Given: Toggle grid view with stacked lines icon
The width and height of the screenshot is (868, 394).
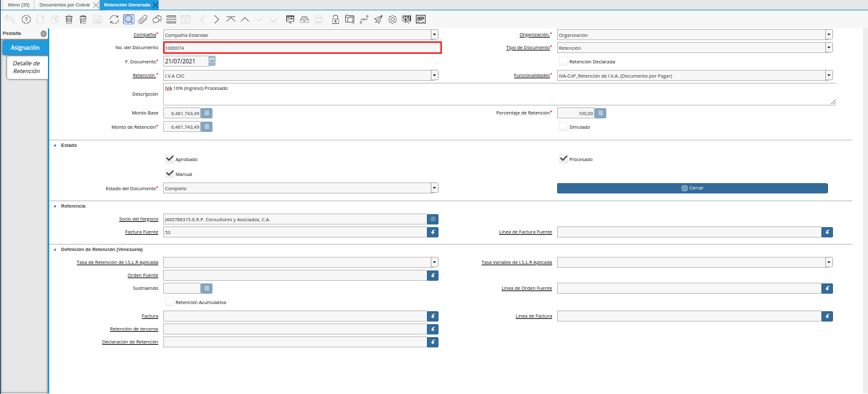Looking at the screenshot, I should point(171,19).
